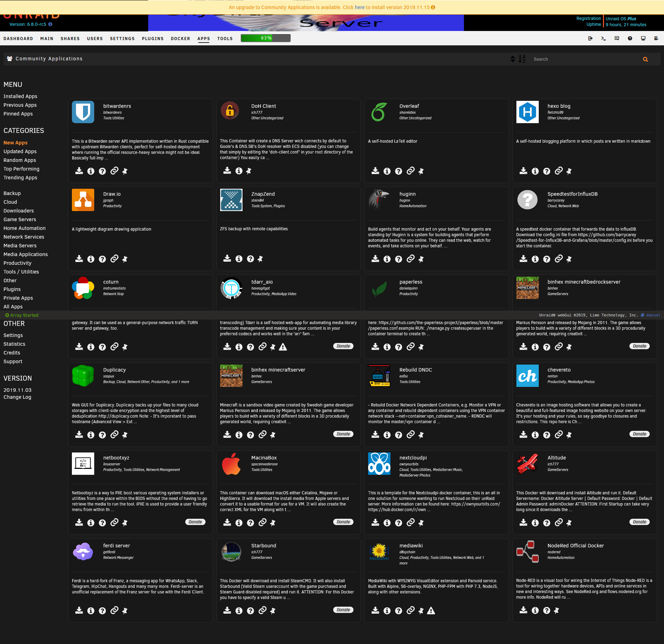Click Donate on the Starbound card
Screen dimensions: 664x644
(343, 610)
